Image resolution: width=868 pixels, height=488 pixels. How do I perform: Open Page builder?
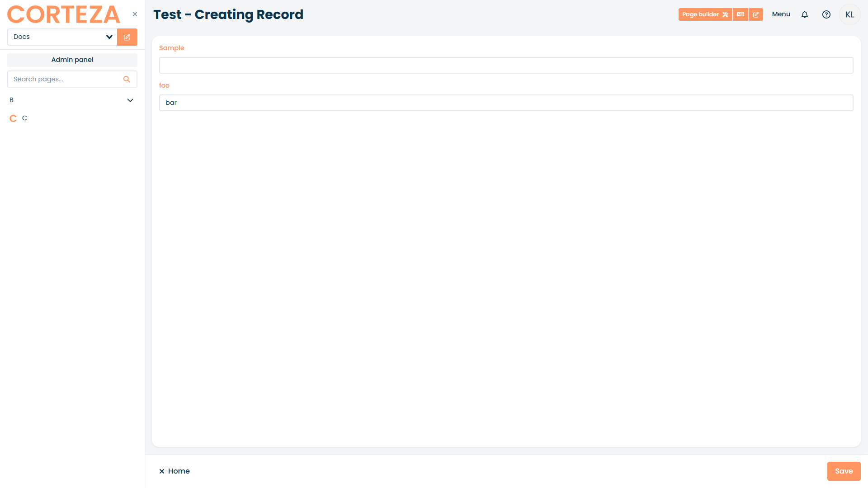(705, 14)
